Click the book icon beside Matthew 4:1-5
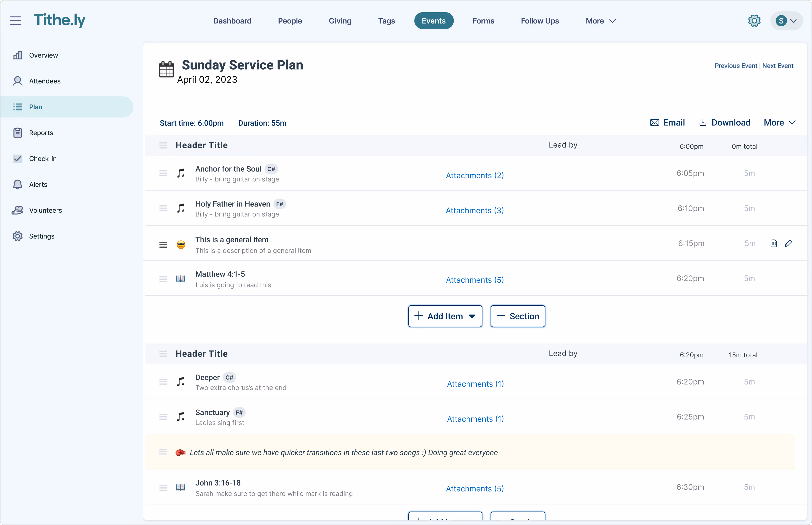This screenshot has height=525, width=812. click(x=181, y=278)
